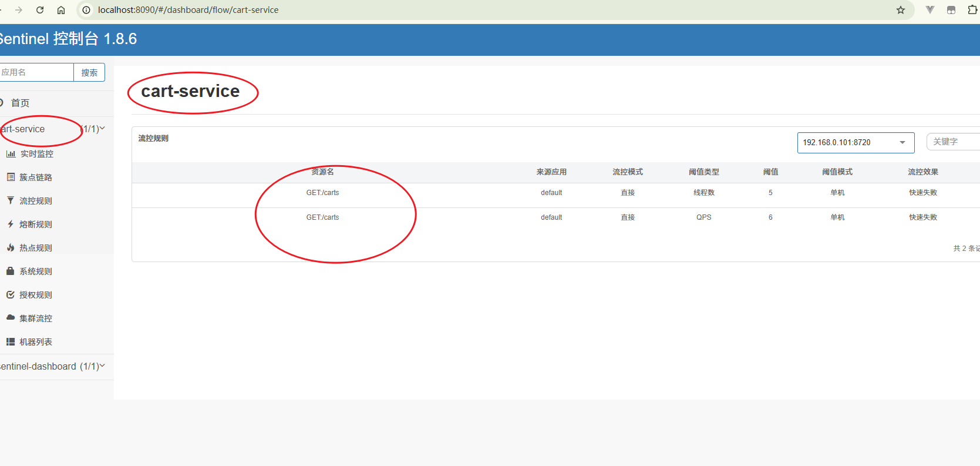Click the 资源名 column header
The width and height of the screenshot is (980, 466).
[x=322, y=172]
